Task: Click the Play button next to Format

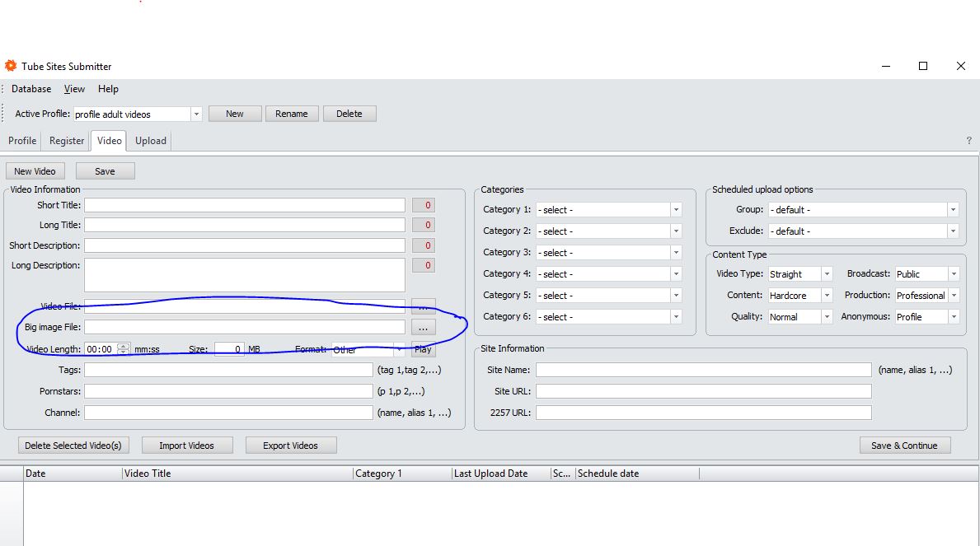Action: (x=423, y=349)
